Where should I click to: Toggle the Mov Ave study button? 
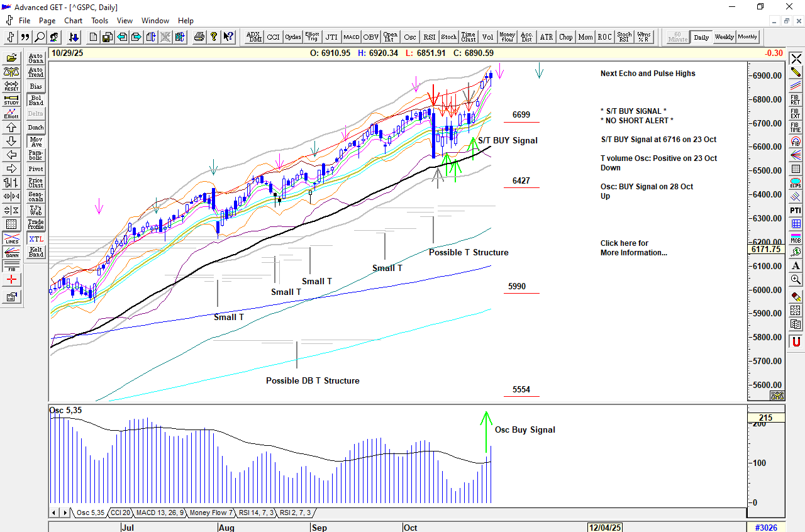click(x=36, y=141)
